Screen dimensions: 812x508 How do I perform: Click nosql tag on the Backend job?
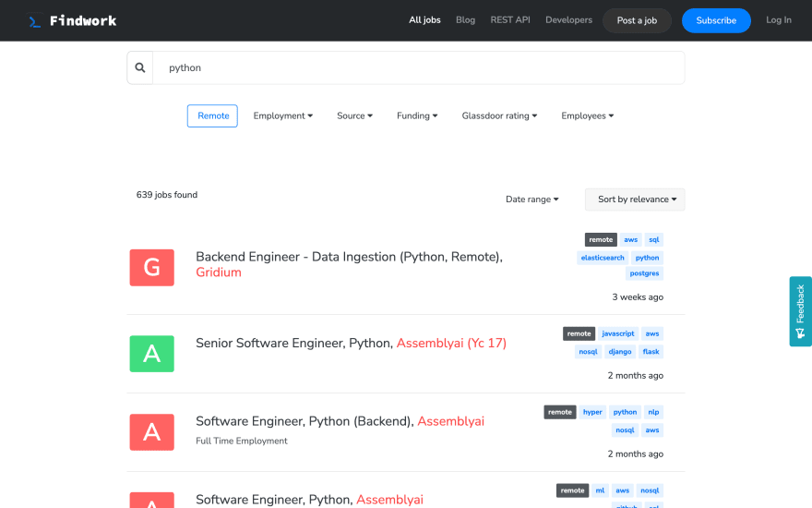625,430
